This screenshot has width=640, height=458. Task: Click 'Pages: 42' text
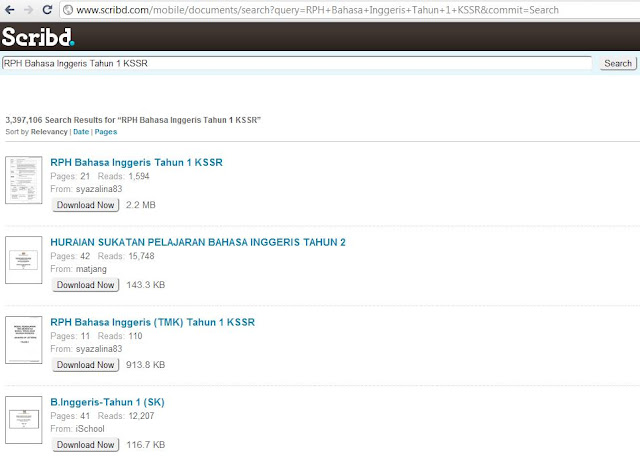[70, 256]
